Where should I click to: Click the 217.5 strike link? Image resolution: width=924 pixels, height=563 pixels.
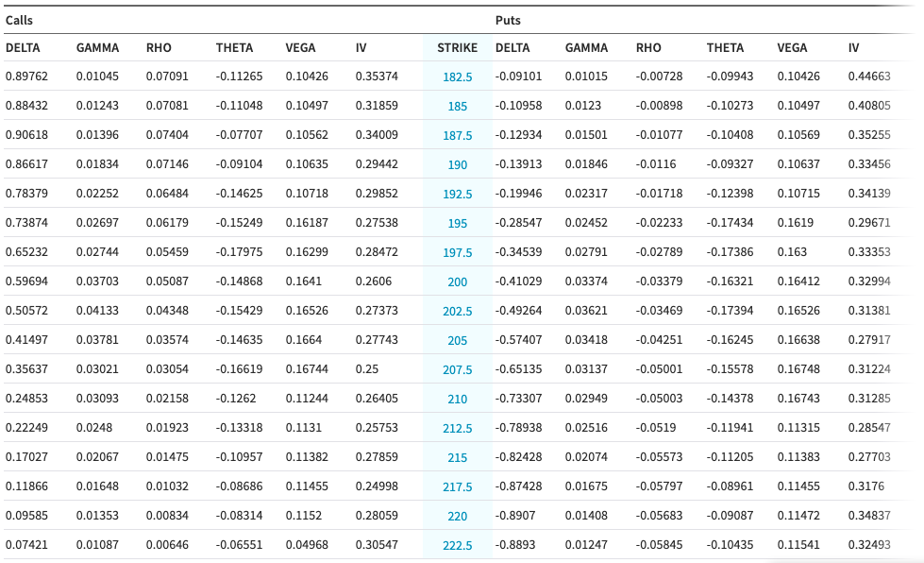458,486
